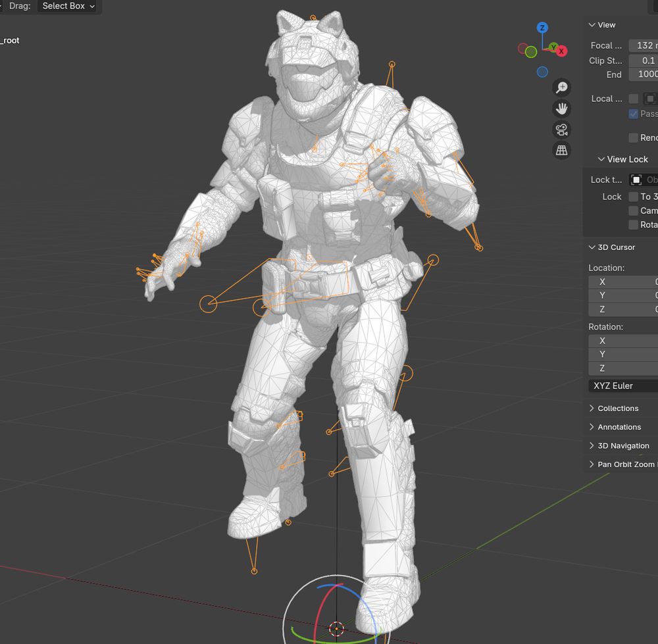Click the Clip Start field showing 0.1
This screenshot has width=658, height=644.
643,61
